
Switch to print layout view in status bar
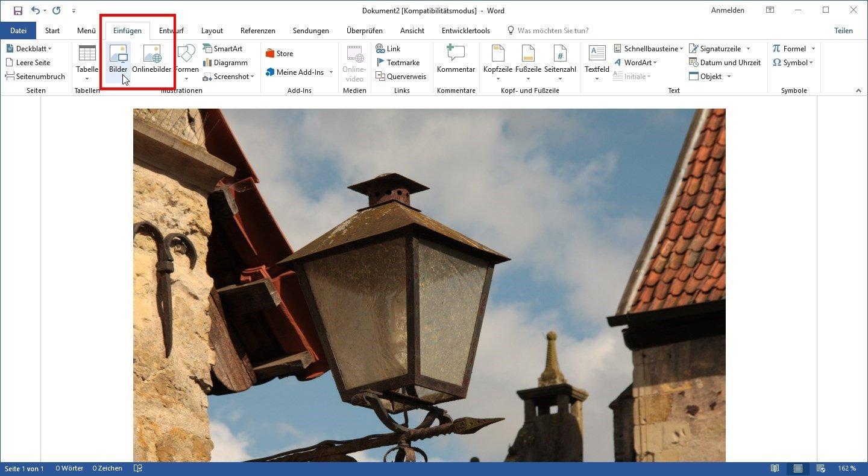point(798,469)
